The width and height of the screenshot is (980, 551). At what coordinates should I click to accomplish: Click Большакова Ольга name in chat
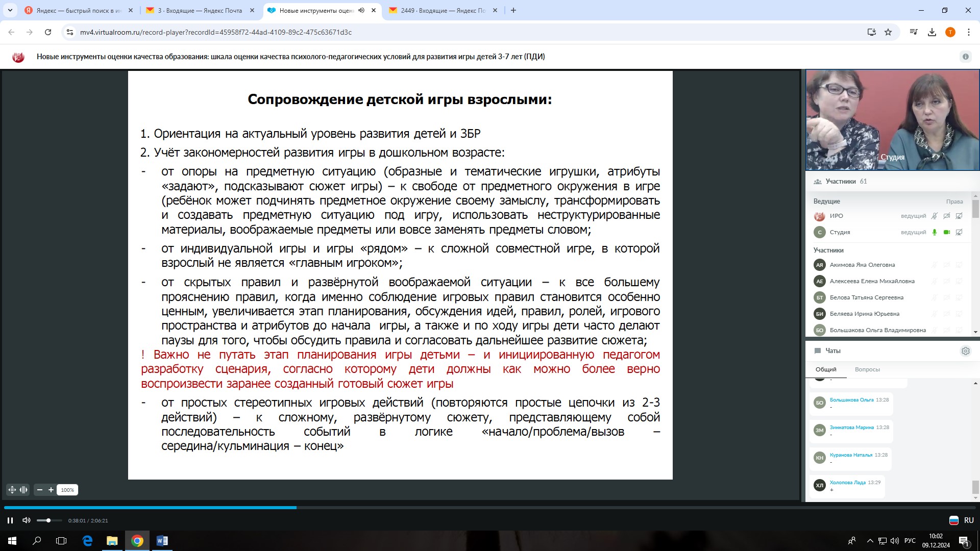pos(851,399)
